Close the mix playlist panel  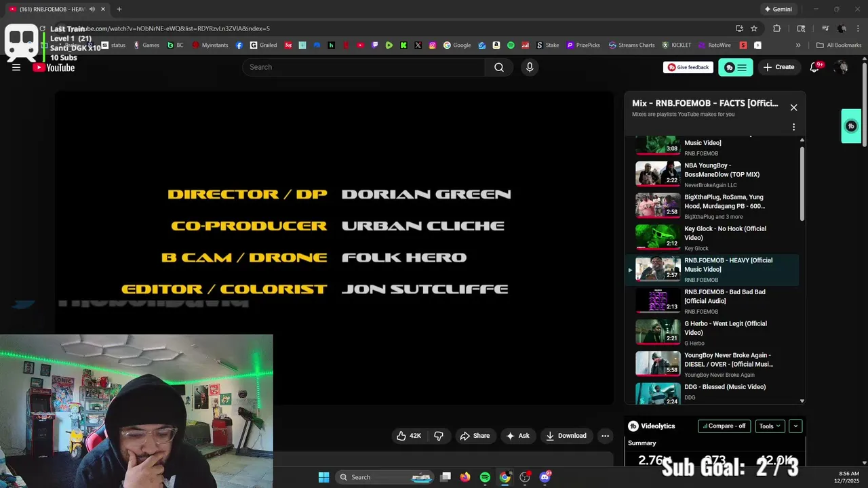coord(793,107)
